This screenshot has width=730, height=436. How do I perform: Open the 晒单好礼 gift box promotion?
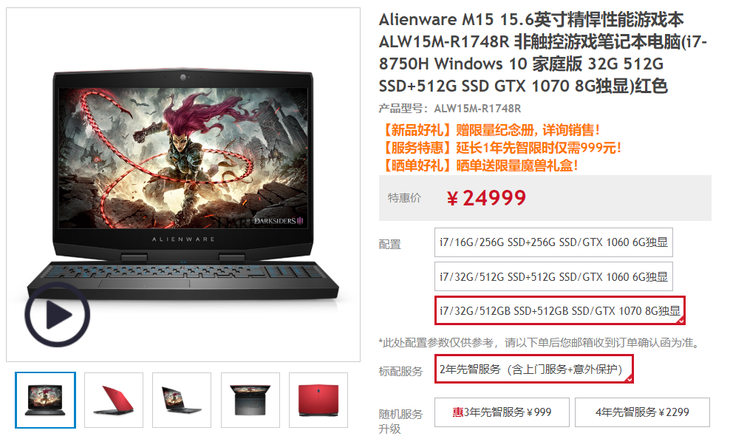pyautogui.click(x=479, y=165)
